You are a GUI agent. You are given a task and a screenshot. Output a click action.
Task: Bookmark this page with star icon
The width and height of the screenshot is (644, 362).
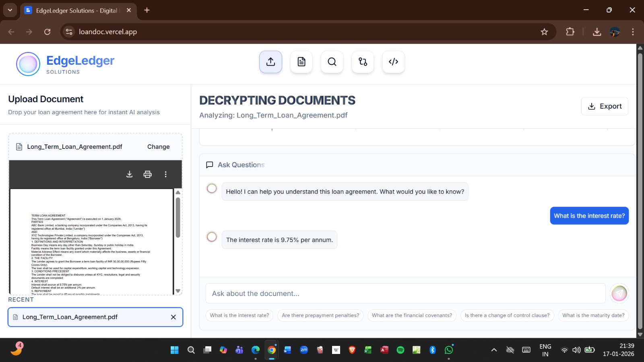(x=544, y=32)
